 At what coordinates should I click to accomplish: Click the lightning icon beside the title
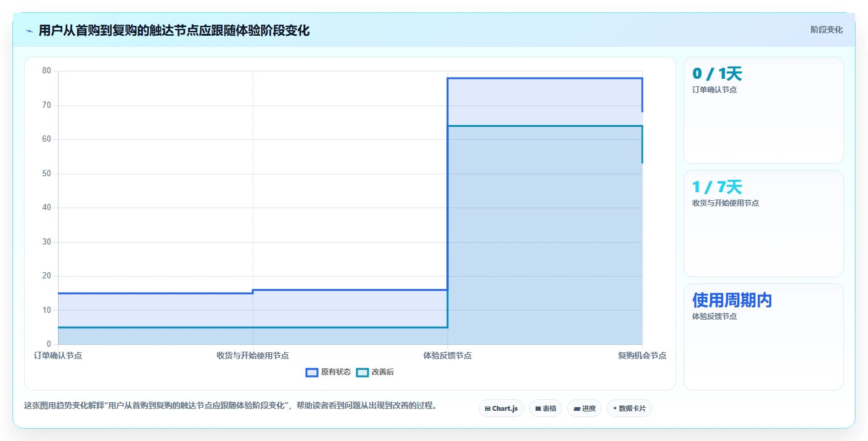(29, 31)
